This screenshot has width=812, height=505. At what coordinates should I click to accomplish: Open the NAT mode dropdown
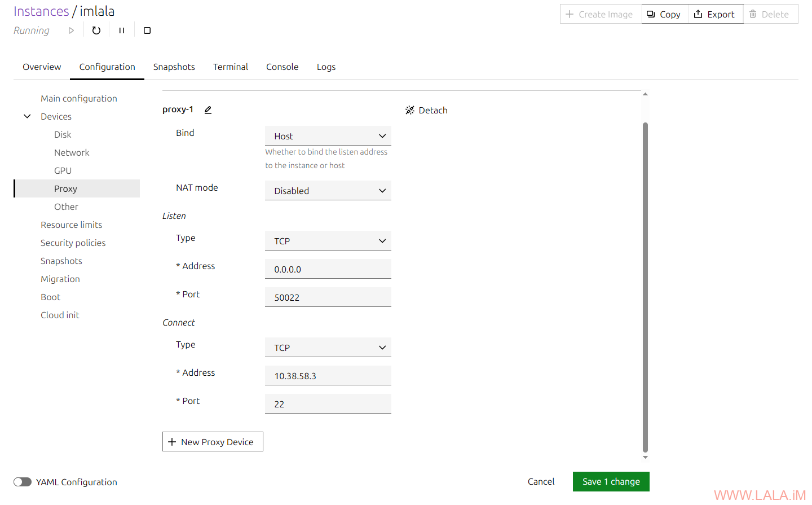[x=328, y=191]
